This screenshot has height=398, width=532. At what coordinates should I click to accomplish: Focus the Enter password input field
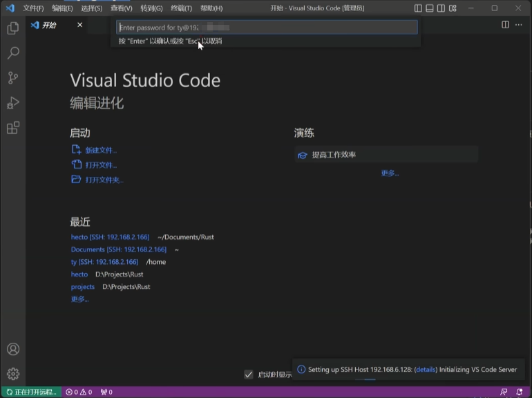[267, 27]
